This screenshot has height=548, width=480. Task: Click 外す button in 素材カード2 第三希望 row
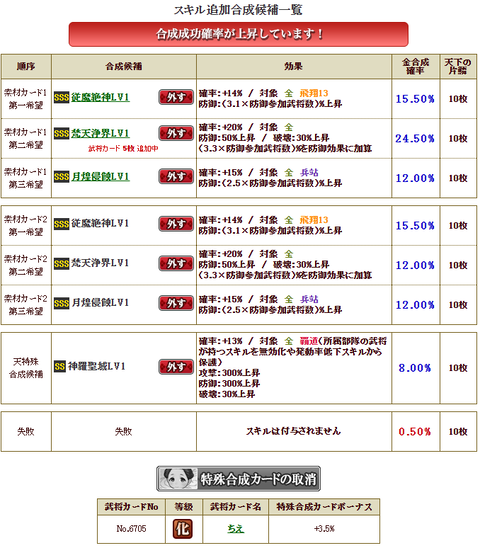(176, 303)
